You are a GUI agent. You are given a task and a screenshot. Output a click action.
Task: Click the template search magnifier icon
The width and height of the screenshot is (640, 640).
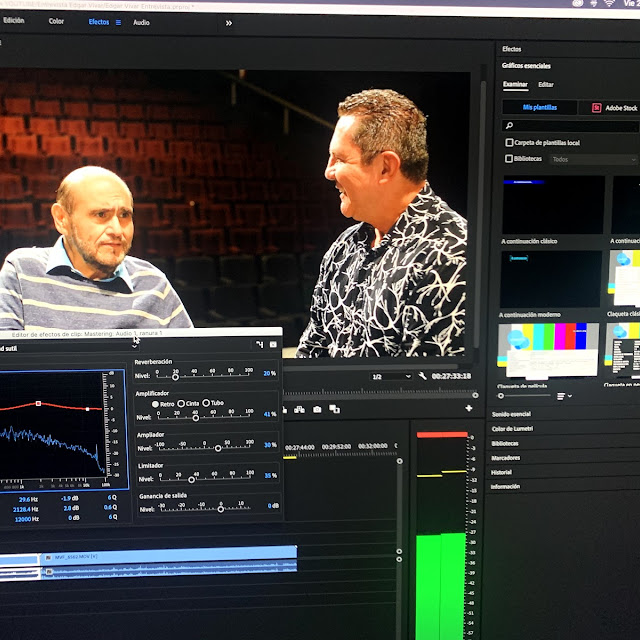[x=510, y=126]
